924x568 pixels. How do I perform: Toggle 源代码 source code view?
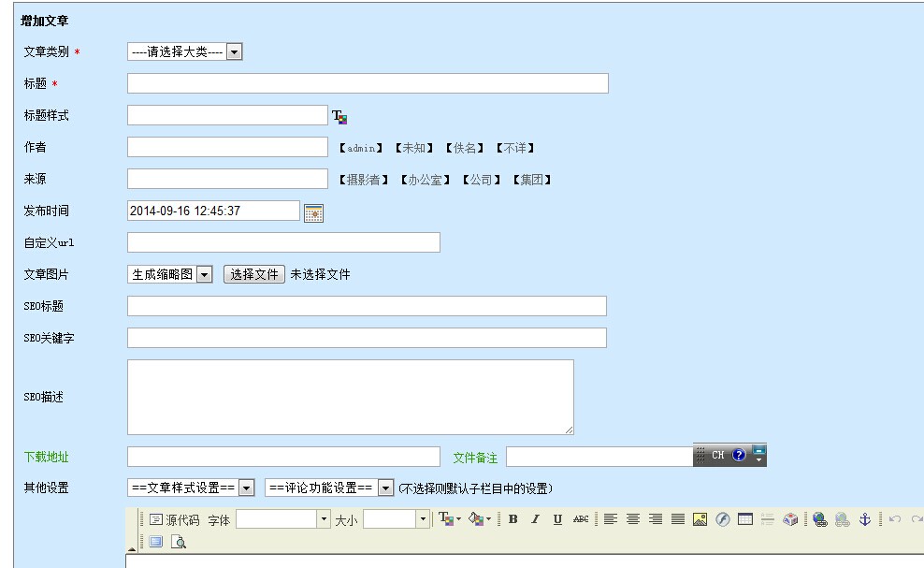point(174,519)
